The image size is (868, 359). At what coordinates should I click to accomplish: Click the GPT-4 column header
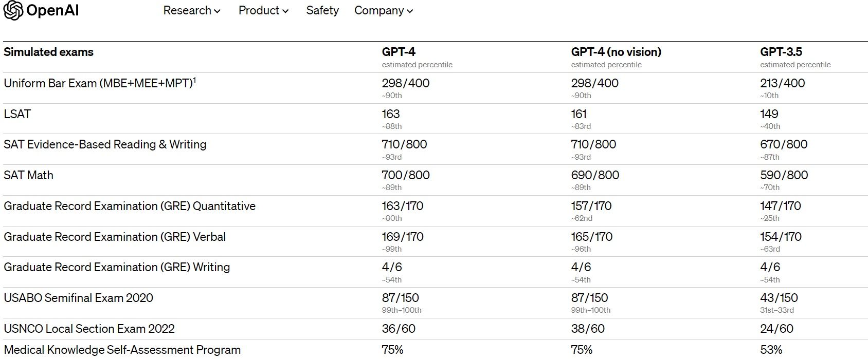point(399,52)
